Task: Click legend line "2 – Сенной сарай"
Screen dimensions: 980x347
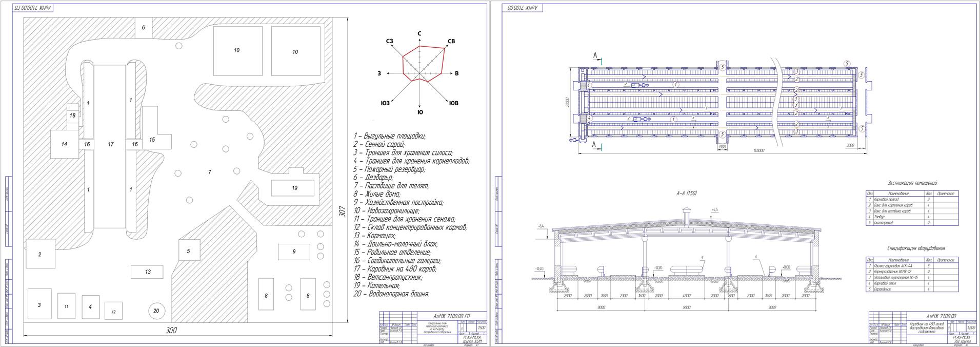Action: pos(378,144)
